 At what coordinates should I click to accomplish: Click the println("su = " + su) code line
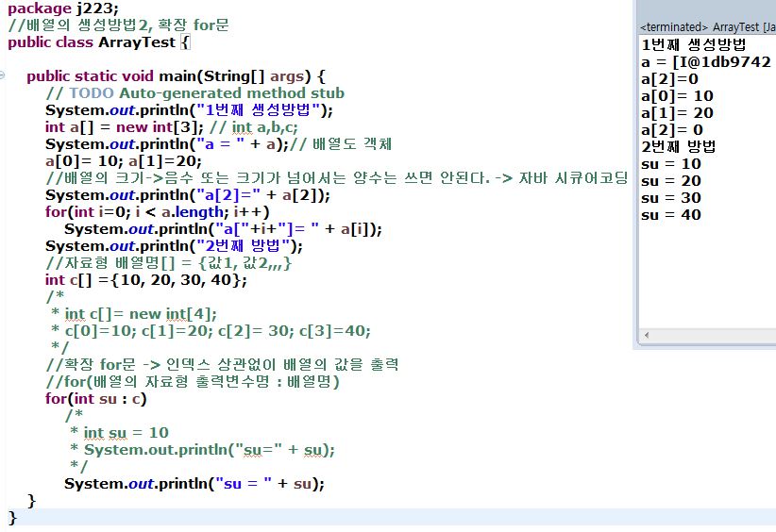click(x=194, y=484)
